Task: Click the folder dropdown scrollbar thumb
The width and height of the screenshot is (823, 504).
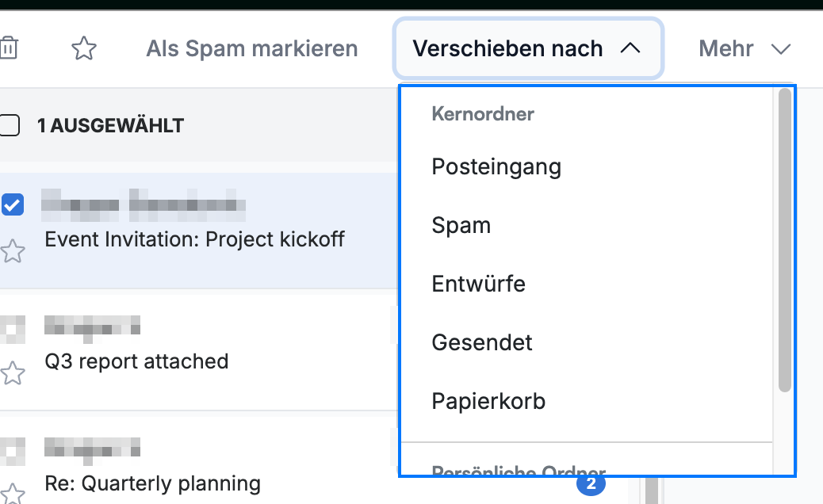Action: 785,240
